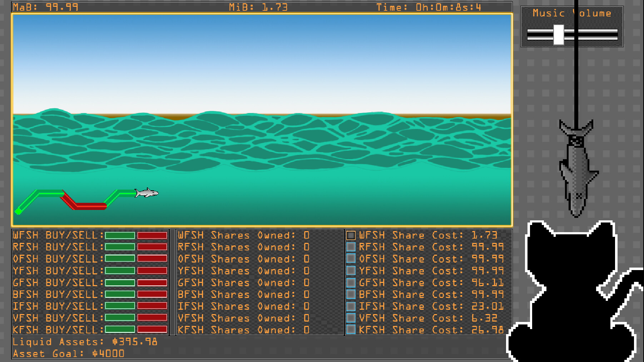Click the Time display at top
Screen dimensions: 644x362
click(428, 7)
